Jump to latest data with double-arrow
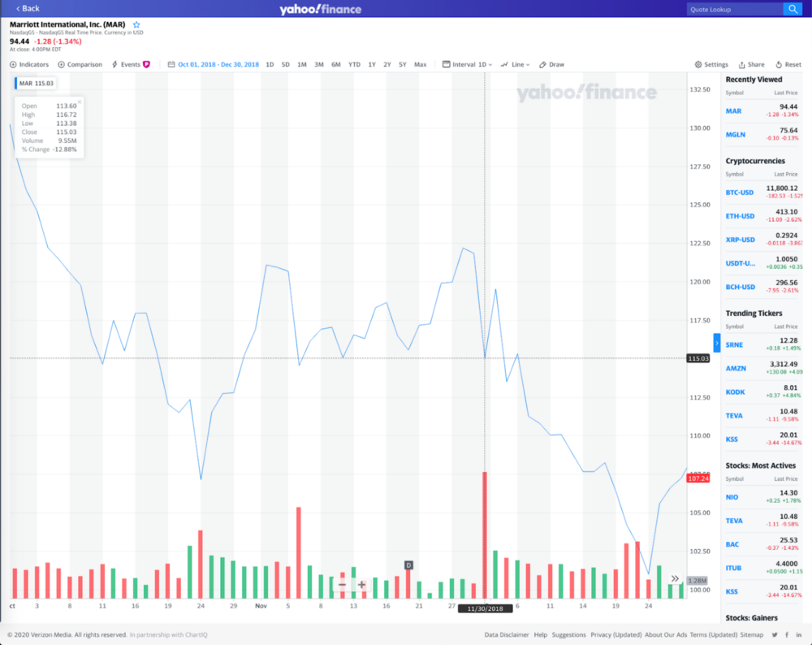 coord(675,578)
